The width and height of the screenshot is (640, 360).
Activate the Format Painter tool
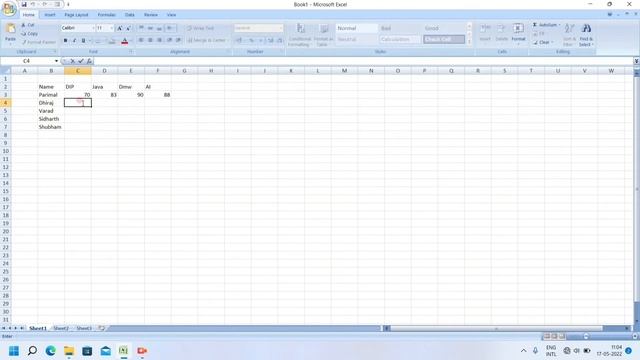[38, 42]
